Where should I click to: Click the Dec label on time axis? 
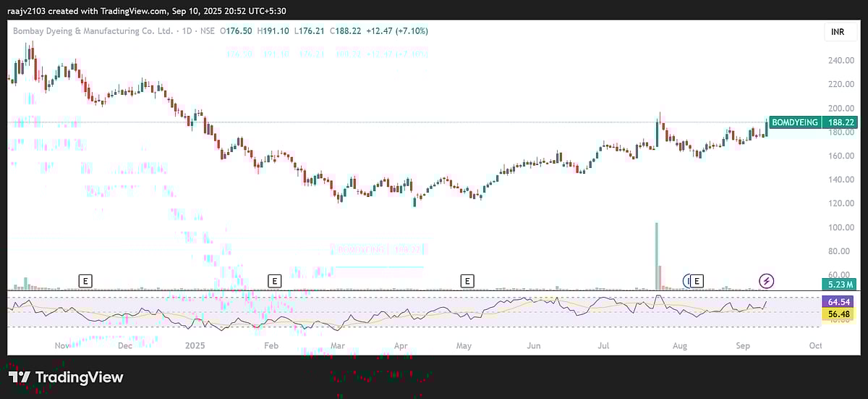coord(124,346)
